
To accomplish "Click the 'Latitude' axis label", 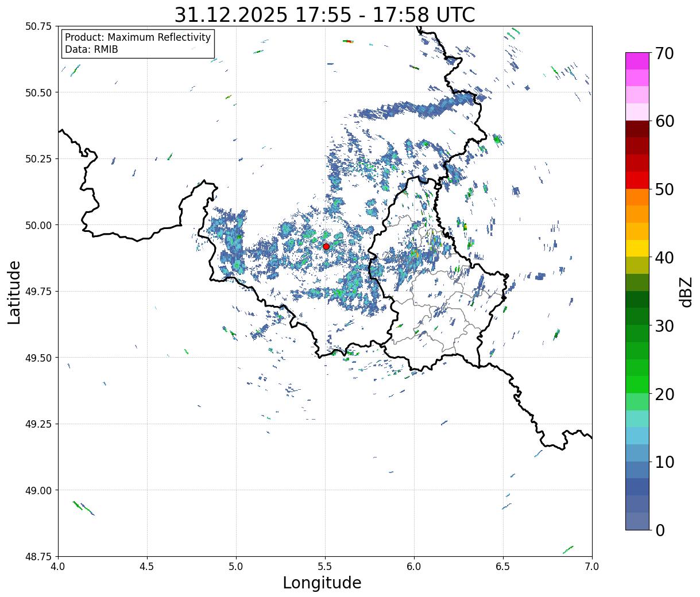I will click(14, 292).
